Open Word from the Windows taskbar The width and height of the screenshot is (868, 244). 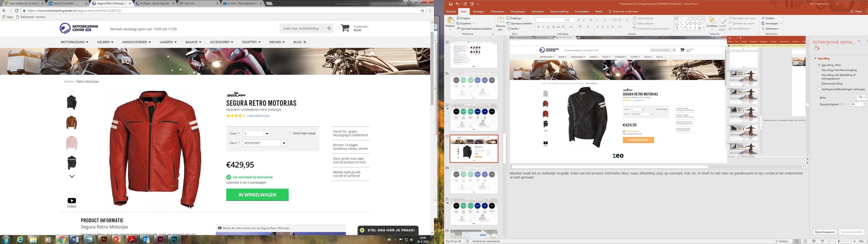coord(75,239)
